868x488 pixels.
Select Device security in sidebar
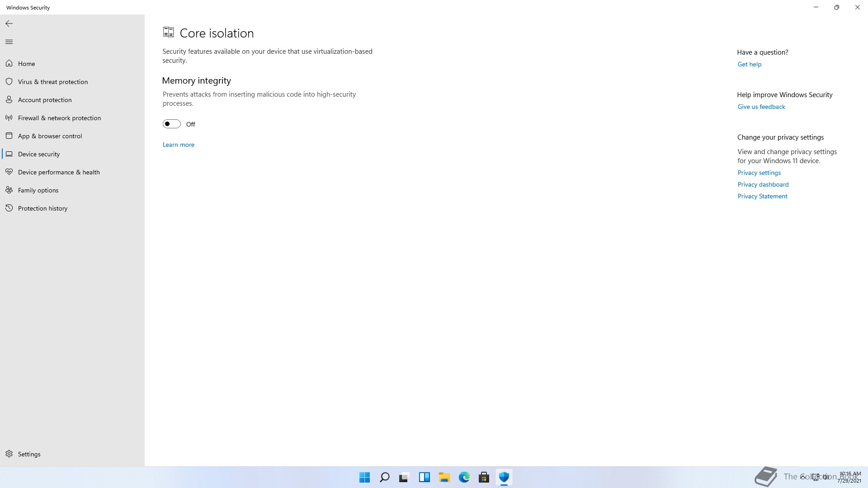coord(72,154)
